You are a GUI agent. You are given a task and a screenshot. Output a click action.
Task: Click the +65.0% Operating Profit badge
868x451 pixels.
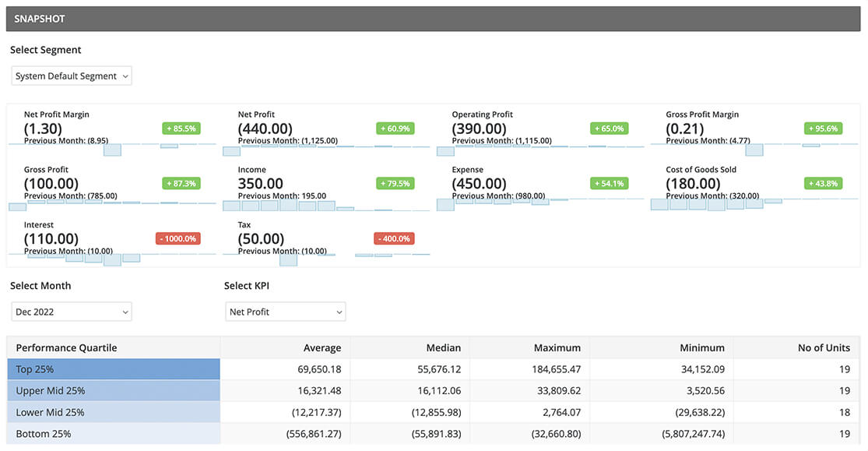(x=610, y=129)
